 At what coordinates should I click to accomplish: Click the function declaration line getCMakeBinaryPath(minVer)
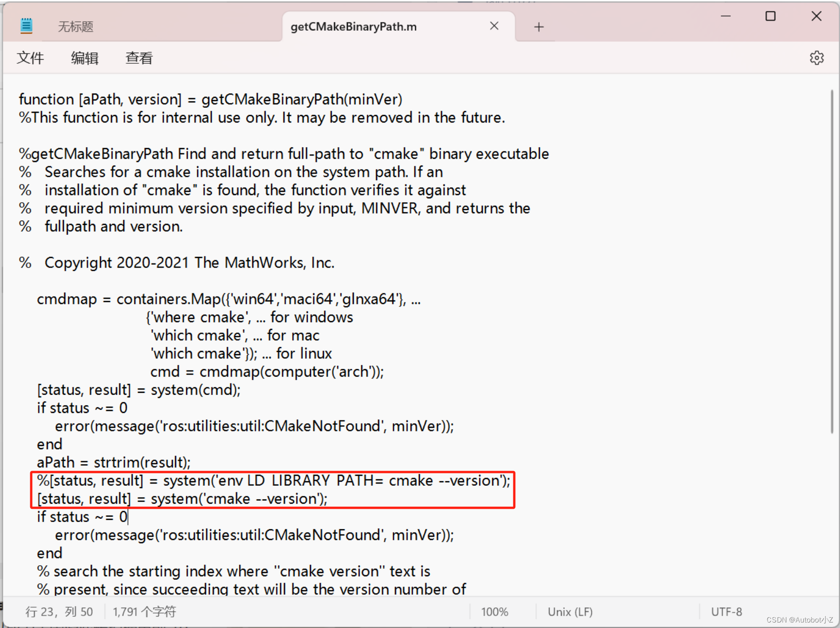(211, 99)
